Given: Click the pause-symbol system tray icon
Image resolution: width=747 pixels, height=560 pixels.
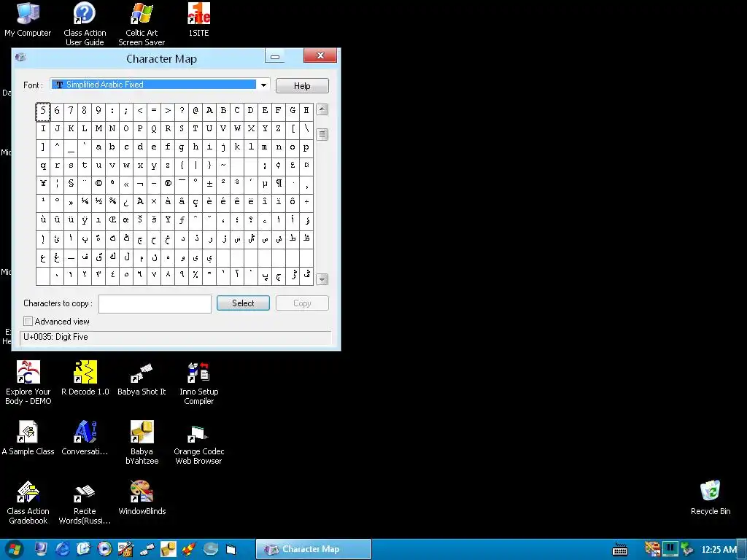Looking at the screenshot, I should 670,549.
